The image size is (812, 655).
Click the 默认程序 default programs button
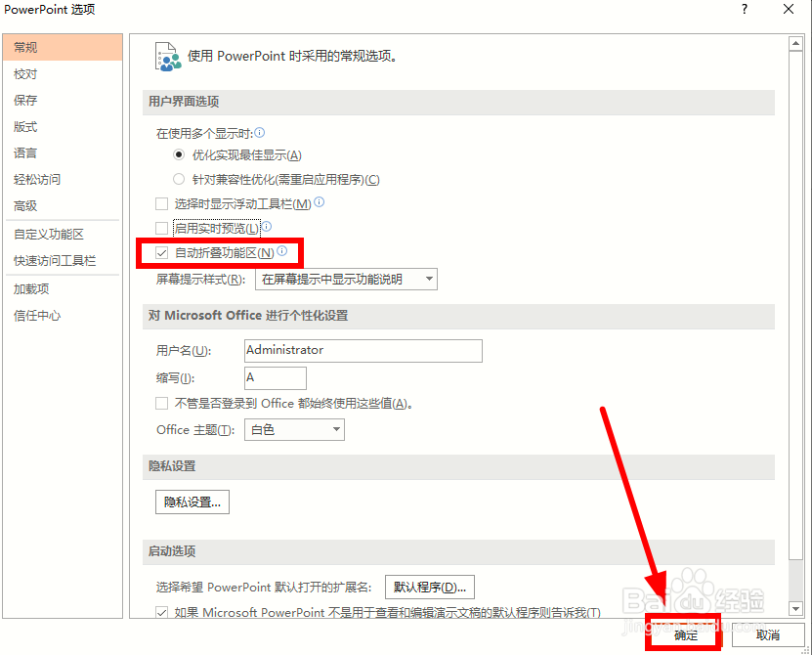(x=430, y=587)
